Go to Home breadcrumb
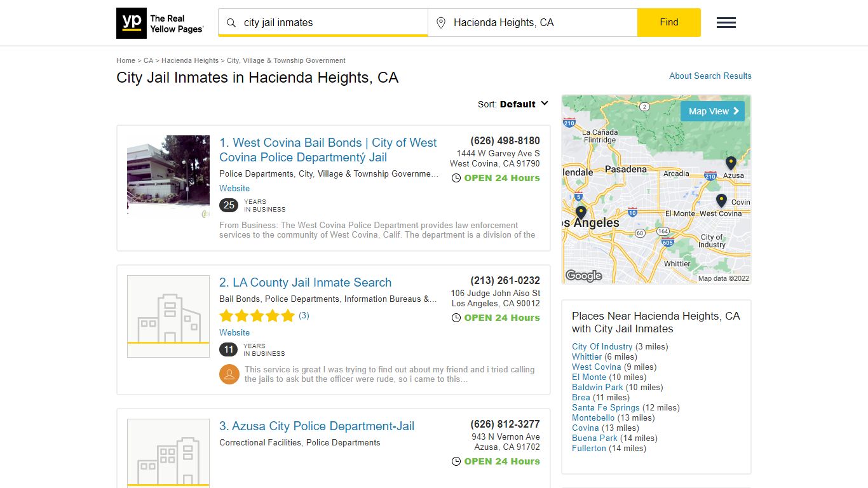The height and width of the screenshot is (488, 868). tap(126, 60)
